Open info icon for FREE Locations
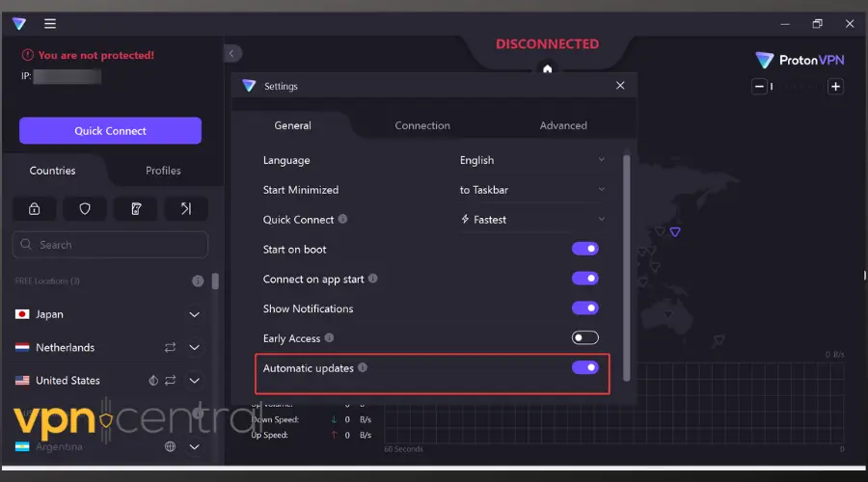Viewport: 868px width, 482px height. pyautogui.click(x=198, y=281)
